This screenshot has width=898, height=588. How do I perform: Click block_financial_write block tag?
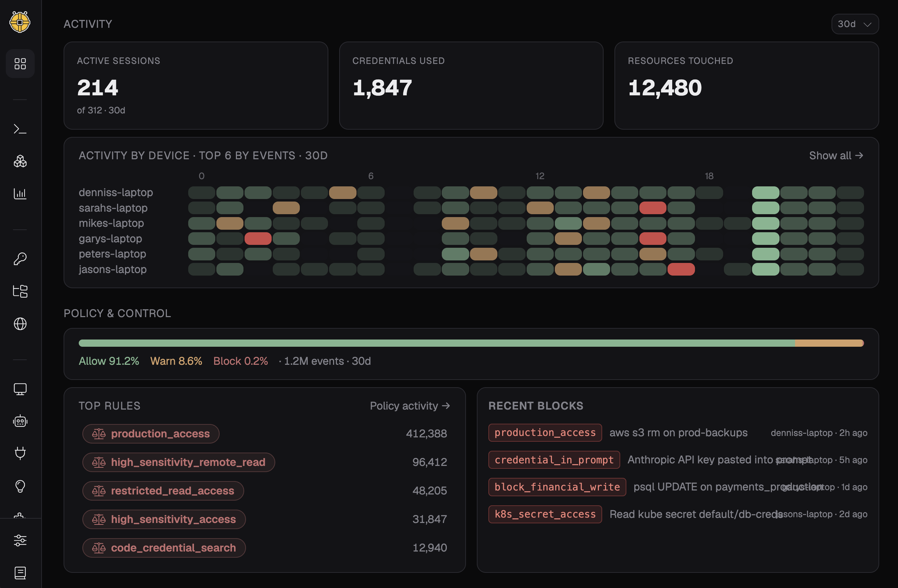(557, 487)
